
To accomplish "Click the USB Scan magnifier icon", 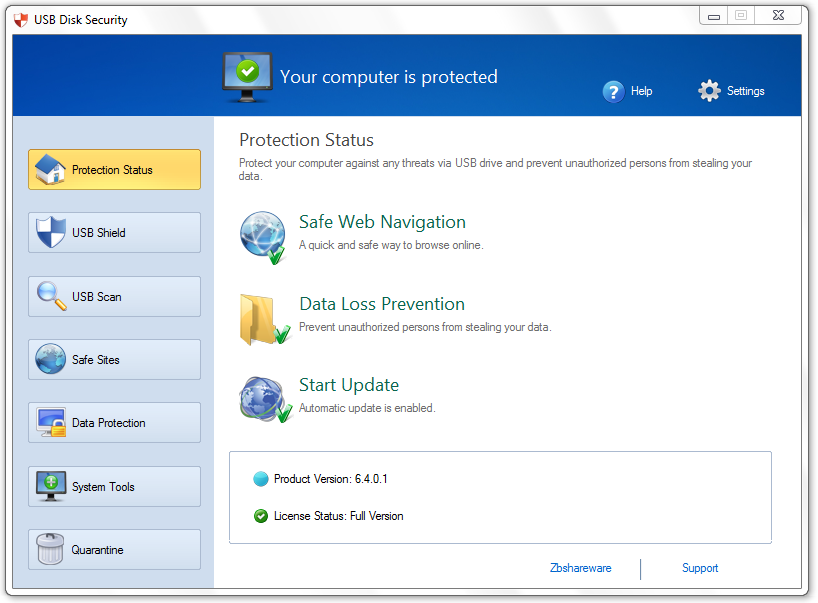I will [51, 296].
